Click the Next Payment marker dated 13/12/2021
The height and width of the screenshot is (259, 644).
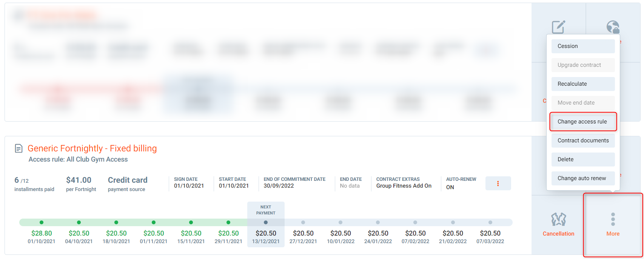coord(266,222)
